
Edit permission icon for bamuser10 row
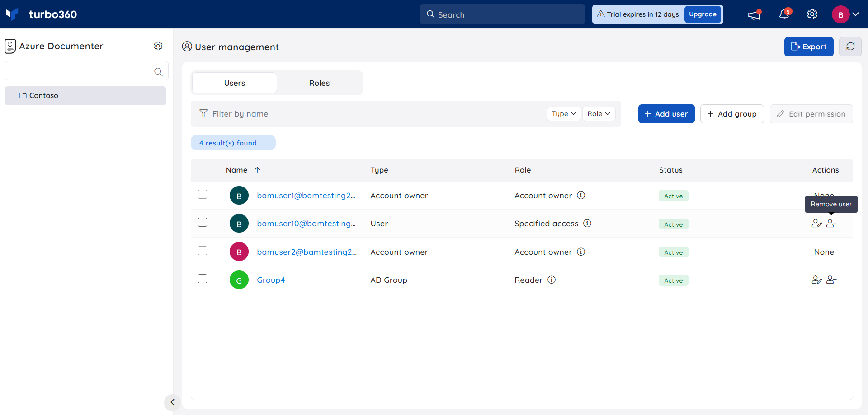coord(816,224)
